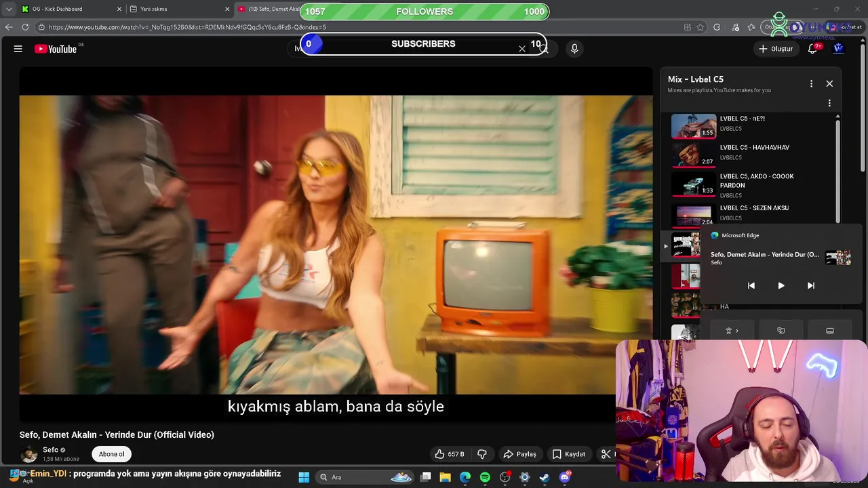
Task: Subscribe using the Abone ol button
Action: tap(112, 454)
